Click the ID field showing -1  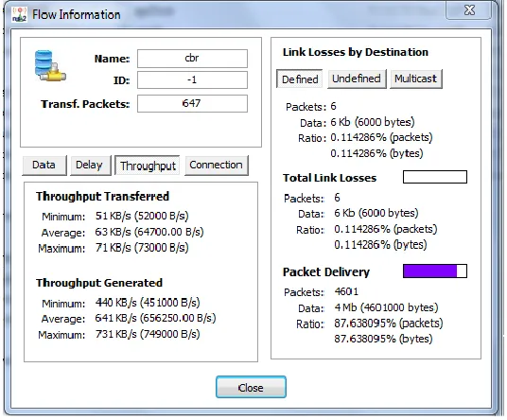click(192, 79)
